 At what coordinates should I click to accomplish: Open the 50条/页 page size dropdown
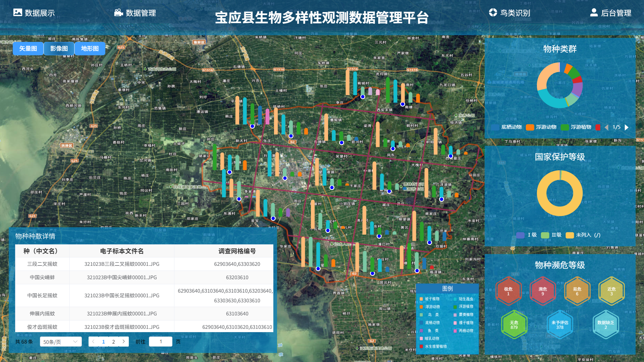[61, 342]
